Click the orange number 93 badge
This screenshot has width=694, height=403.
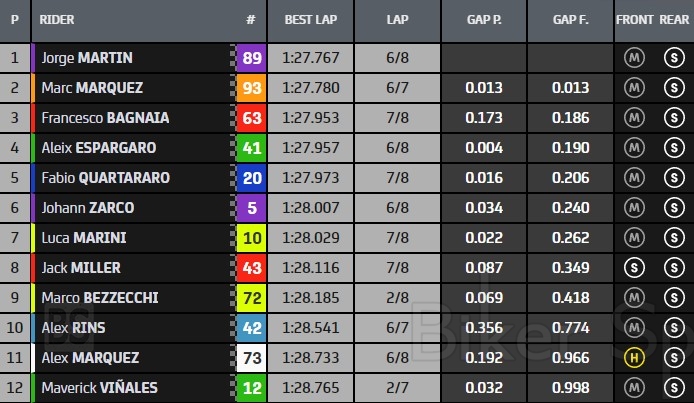[x=250, y=88]
